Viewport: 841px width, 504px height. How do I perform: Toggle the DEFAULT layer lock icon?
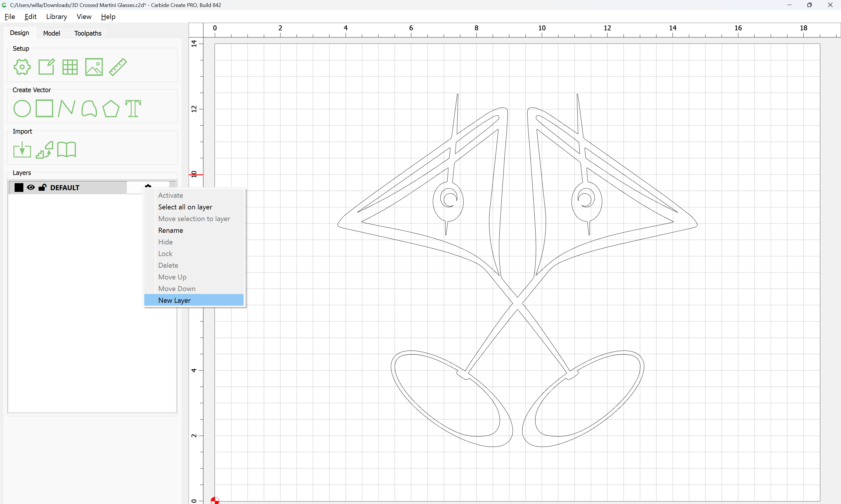[x=43, y=188]
